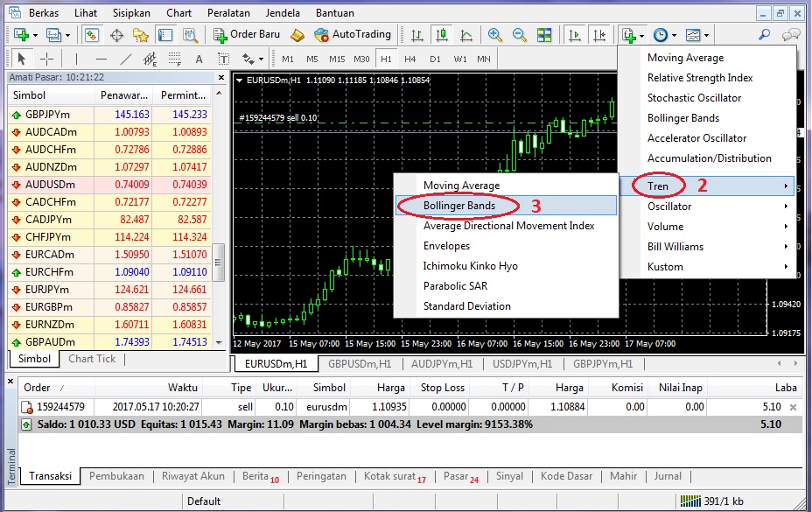Switch to bar chart mode
This screenshot has height=512, width=812.
tap(416, 35)
